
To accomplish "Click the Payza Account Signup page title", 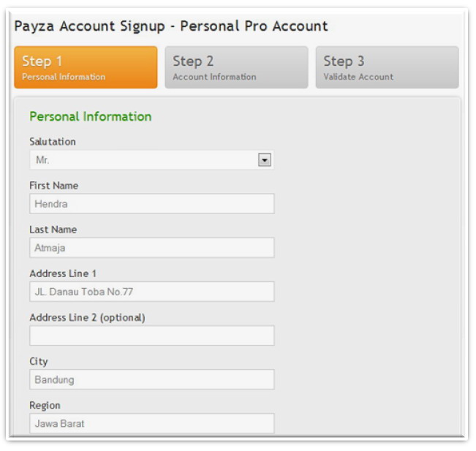I will pyautogui.click(x=171, y=26).
